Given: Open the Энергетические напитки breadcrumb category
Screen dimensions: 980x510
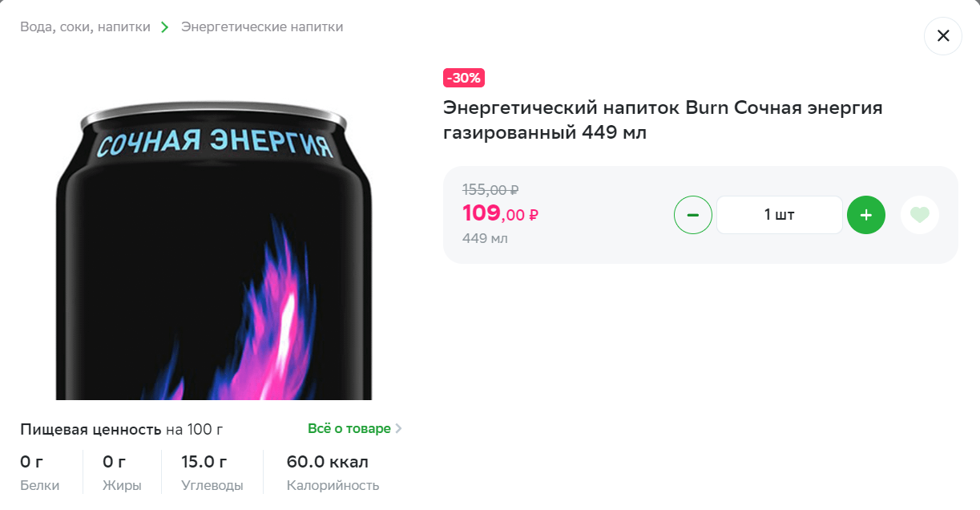Looking at the screenshot, I should (262, 26).
